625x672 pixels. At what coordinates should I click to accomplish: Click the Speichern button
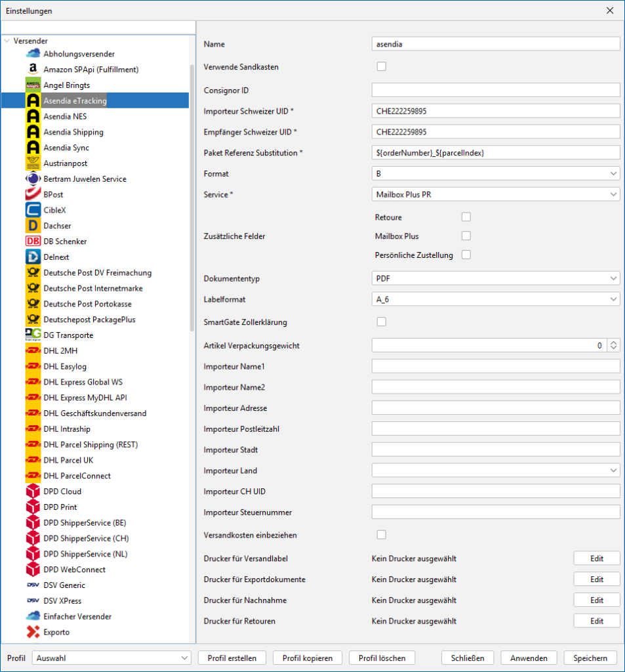coord(590,658)
